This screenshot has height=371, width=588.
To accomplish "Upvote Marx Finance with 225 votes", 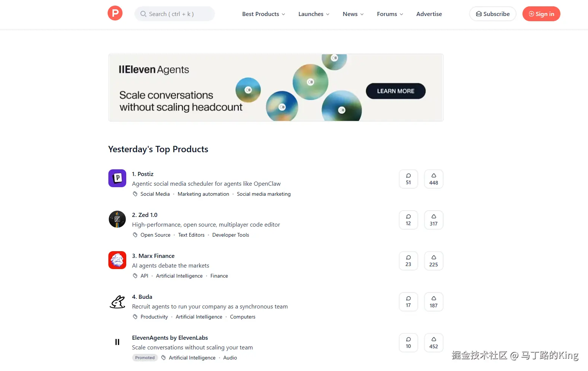I will [433, 261].
